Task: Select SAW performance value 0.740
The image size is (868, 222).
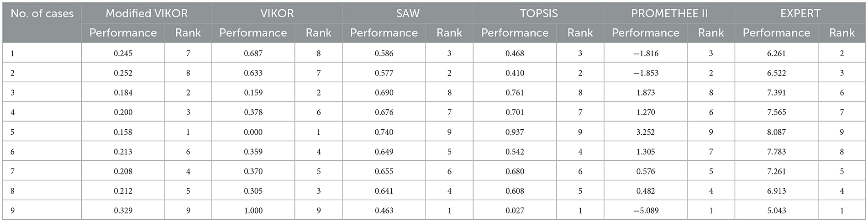Action: [384, 132]
